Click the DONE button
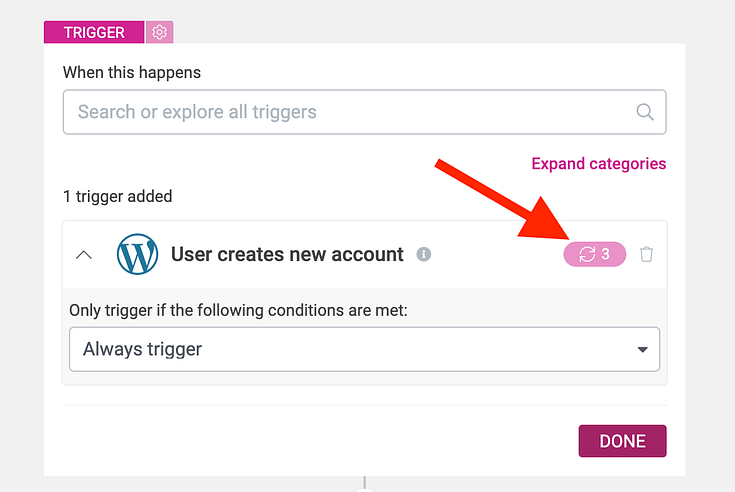 tap(622, 441)
